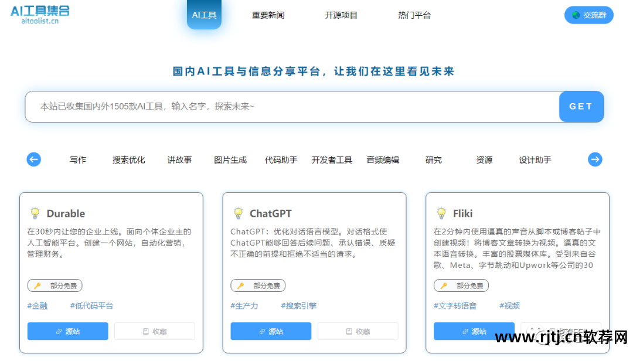Click the 部分免费 badge on Durable card
The image size is (633, 364).
tap(55, 285)
